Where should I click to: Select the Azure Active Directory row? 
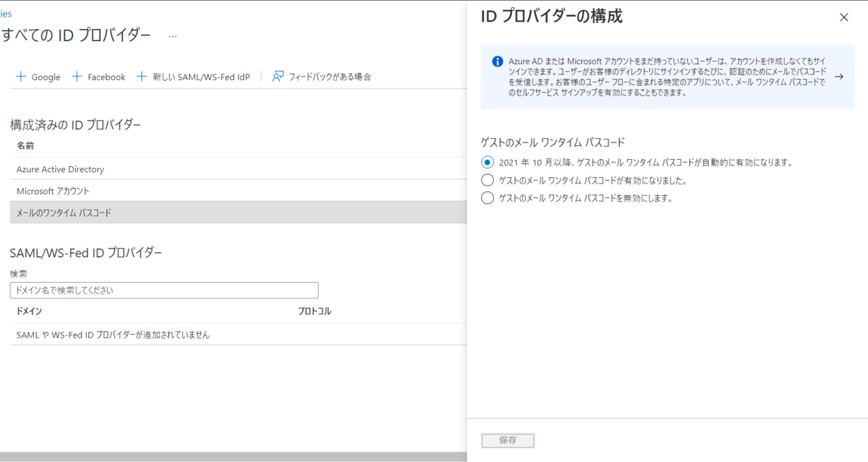238,168
